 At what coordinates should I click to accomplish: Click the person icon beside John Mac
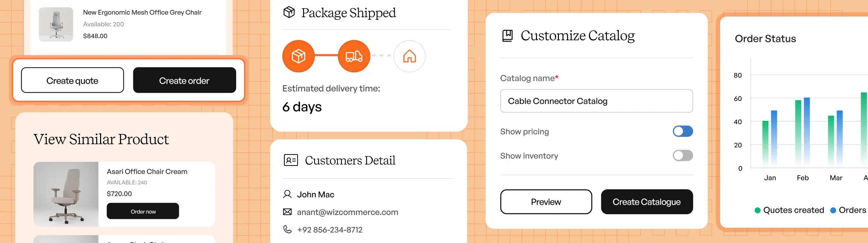[287, 194]
